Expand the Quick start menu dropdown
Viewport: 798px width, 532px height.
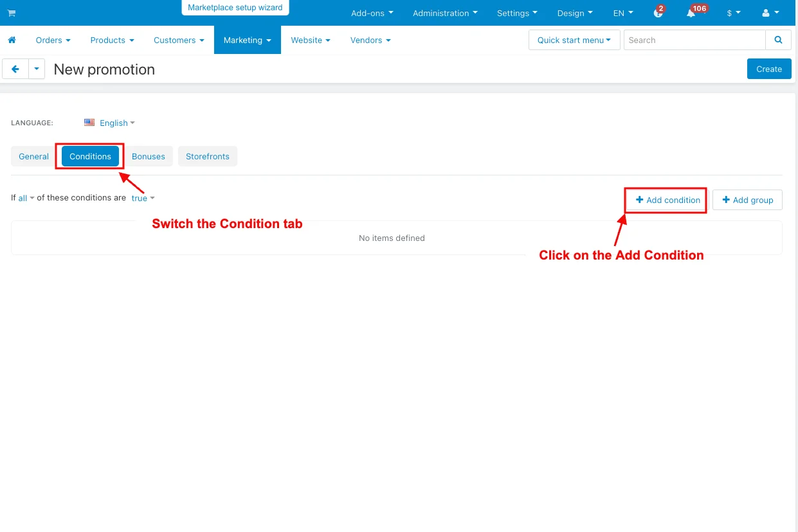coord(574,40)
